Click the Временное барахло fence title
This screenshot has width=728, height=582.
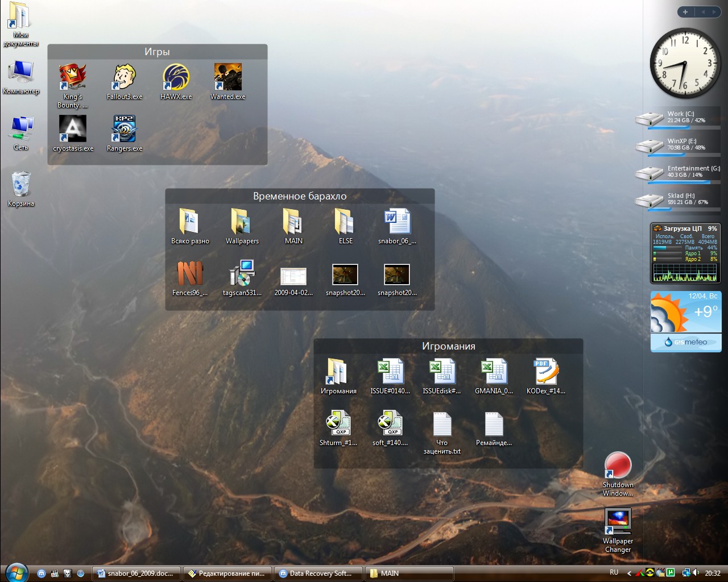[300, 196]
